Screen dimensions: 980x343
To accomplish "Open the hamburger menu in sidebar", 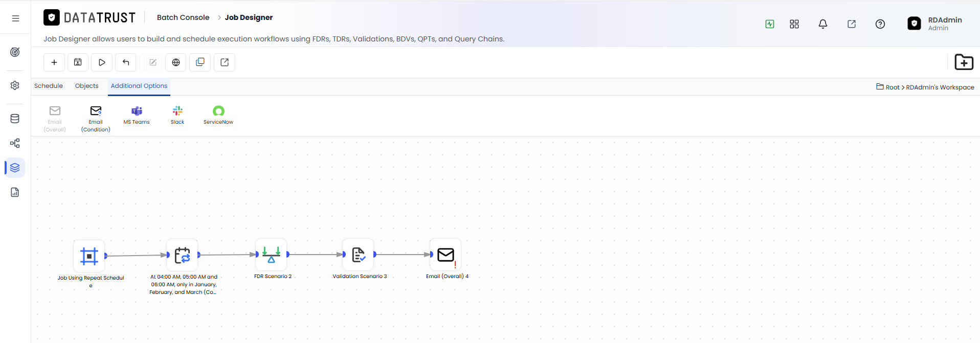I will click(x=15, y=18).
